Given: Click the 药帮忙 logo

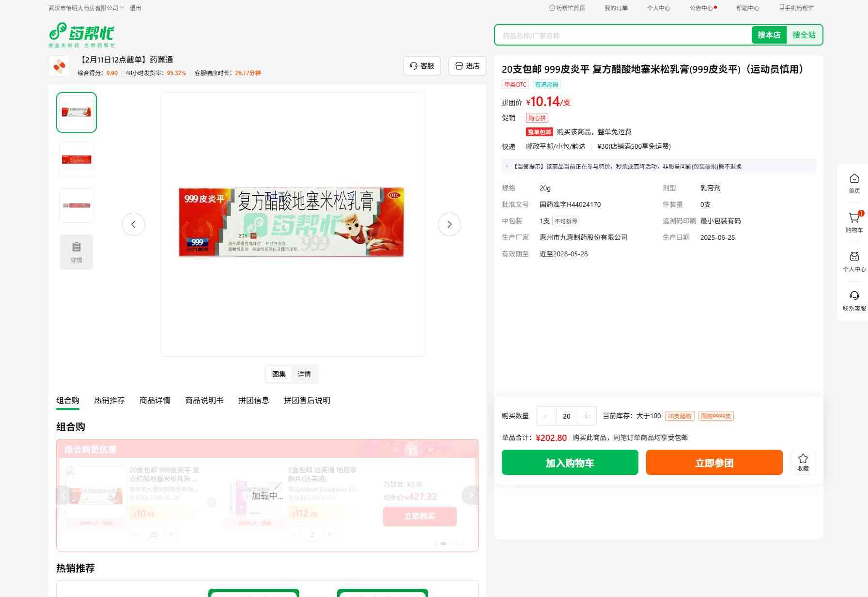Looking at the screenshot, I should point(82,34).
